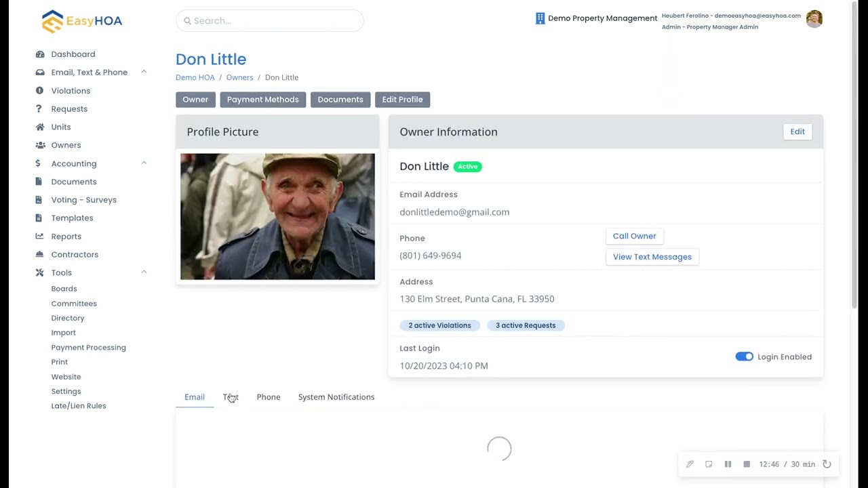Click the Edit Profile button
868x488 pixels.
click(x=402, y=100)
